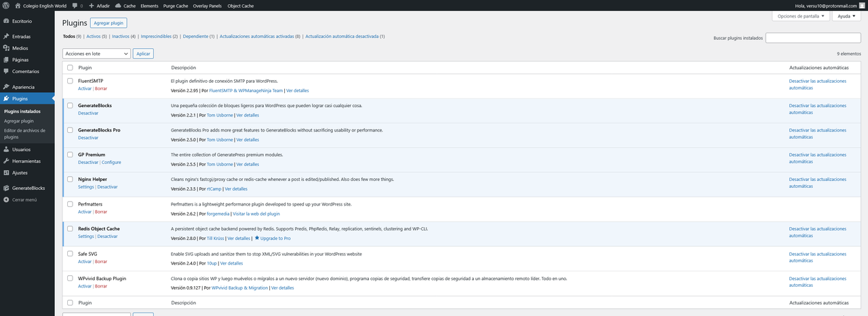Check the GenerateBlocks plugin checkbox
This screenshot has width=868, height=316.
pyautogui.click(x=70, y=106)
